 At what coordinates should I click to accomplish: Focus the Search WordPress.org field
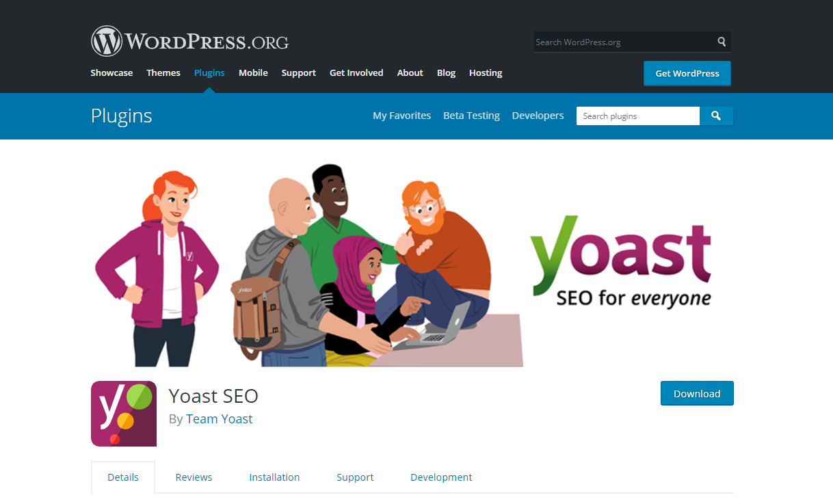tap(624, 42)
